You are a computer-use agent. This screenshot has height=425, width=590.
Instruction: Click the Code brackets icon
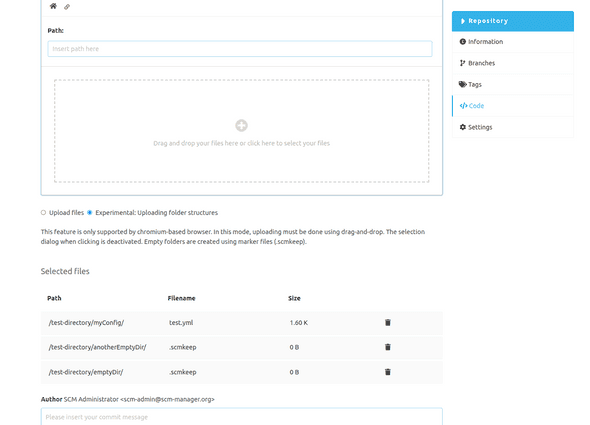click(463, 106)
